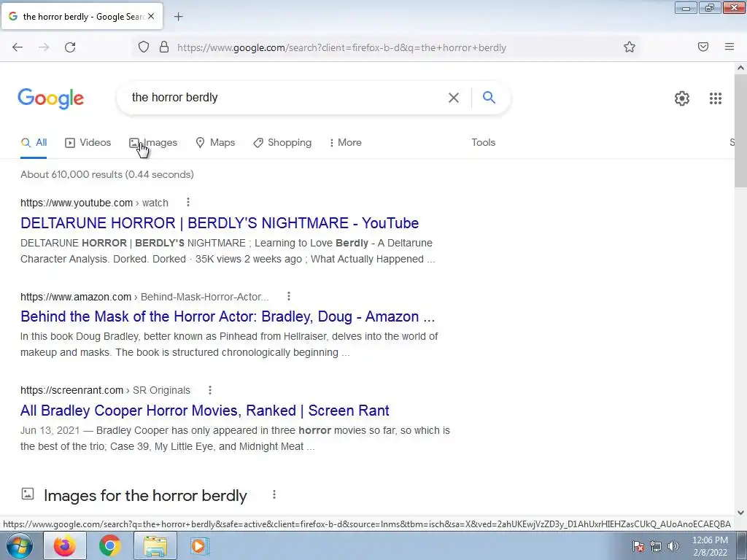
Task: Close the 'the horror berdly' tab
Action: pos(151,16)
